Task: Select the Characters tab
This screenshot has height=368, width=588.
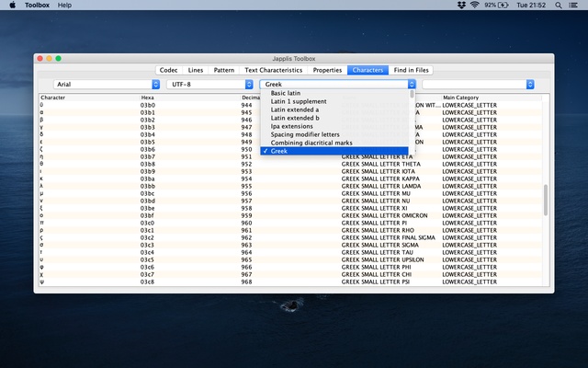Action: [367, 70]
